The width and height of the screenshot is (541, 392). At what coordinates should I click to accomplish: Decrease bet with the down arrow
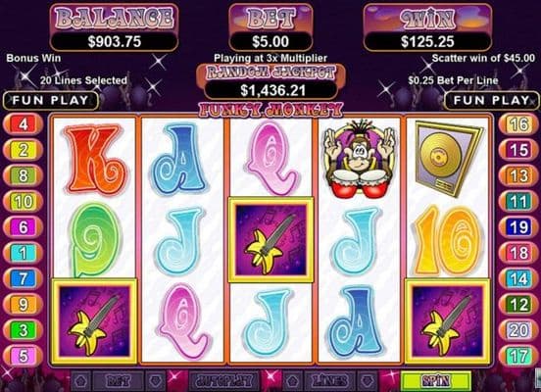click(x=156, y=381)
